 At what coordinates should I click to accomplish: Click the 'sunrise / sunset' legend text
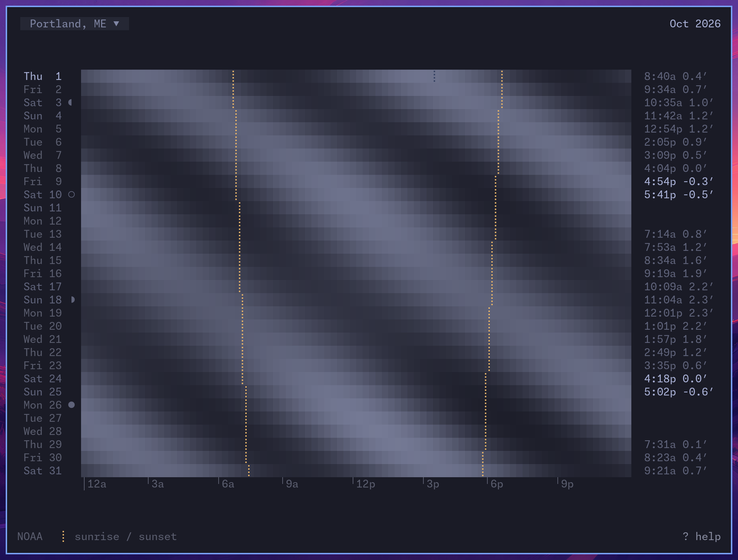click(x=125, y=537)
